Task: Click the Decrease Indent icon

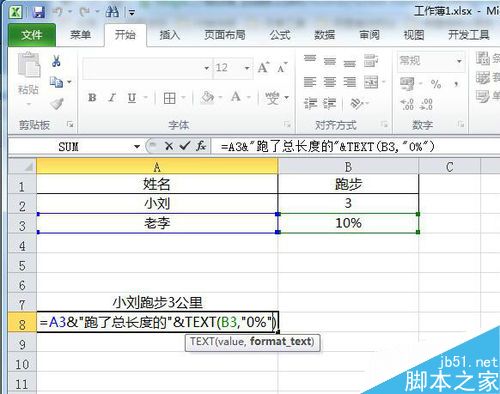Action: coord(310,103)
